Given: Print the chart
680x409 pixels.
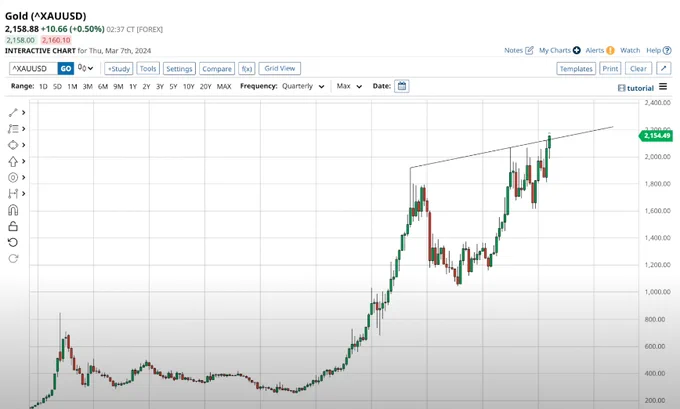Looking at the screenshot, I should tap(610, 69).
